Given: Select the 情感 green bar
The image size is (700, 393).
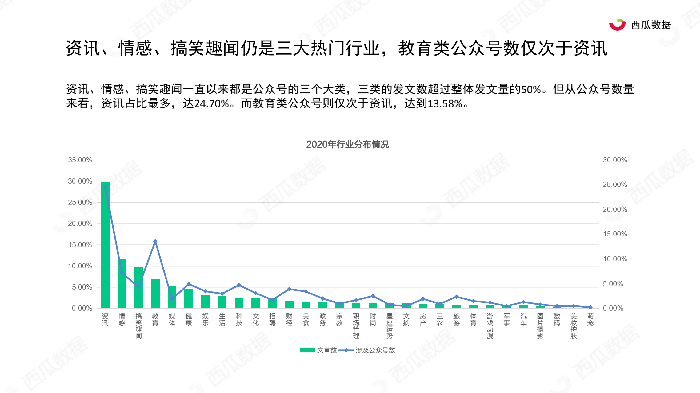Looking at the screenshot, I should pyautogui.click(x=122, y=283).
